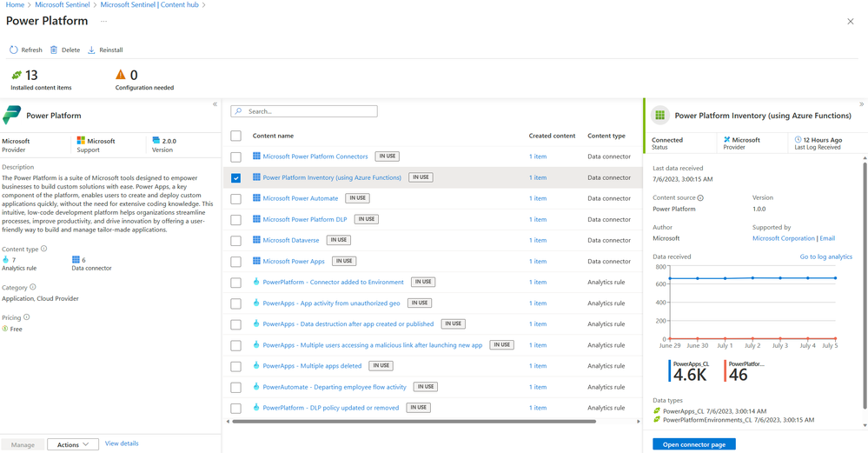Open the Microsoft Power Platform DLP link
Image resolution: width=868 pixels, height=453 pixels.
pyautogui.click(x=304, y=219)
